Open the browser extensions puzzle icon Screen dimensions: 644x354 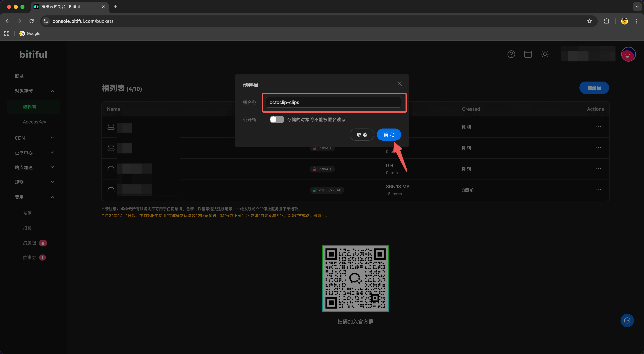606,21
